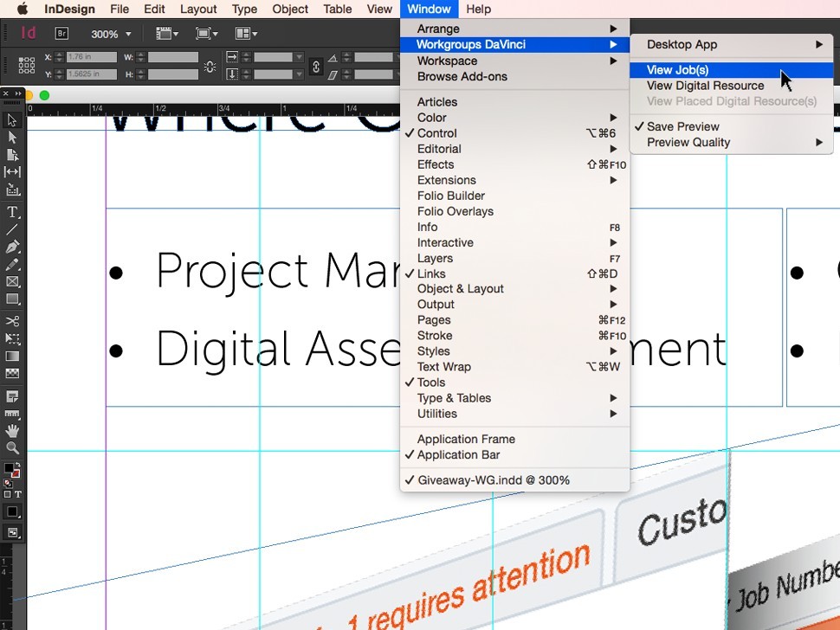Image resolution: width=840 pixels, height=630 pixels.
Task: Expand the Preview Quality submenu
Action: [x=732, y=143]
